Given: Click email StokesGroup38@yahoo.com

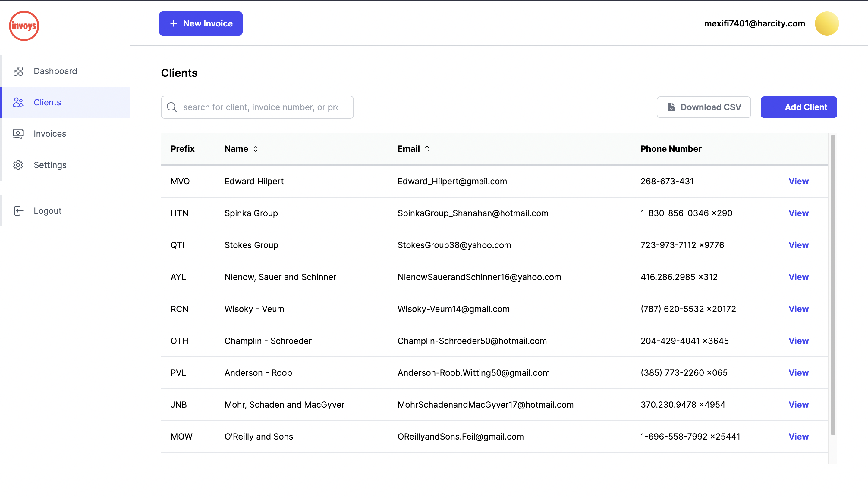Looking at the screenshot, I should coord(454,245).
